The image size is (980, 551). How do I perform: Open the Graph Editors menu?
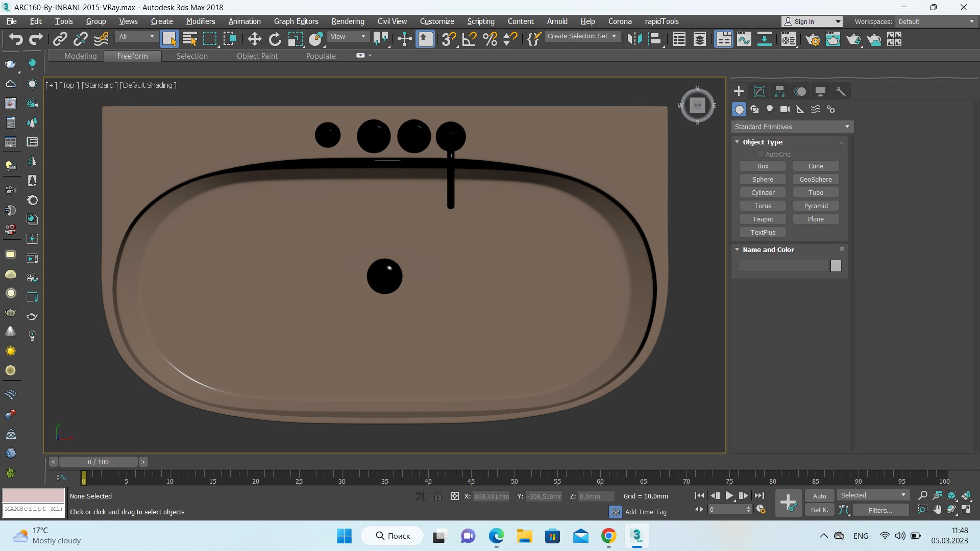[296, 21]
